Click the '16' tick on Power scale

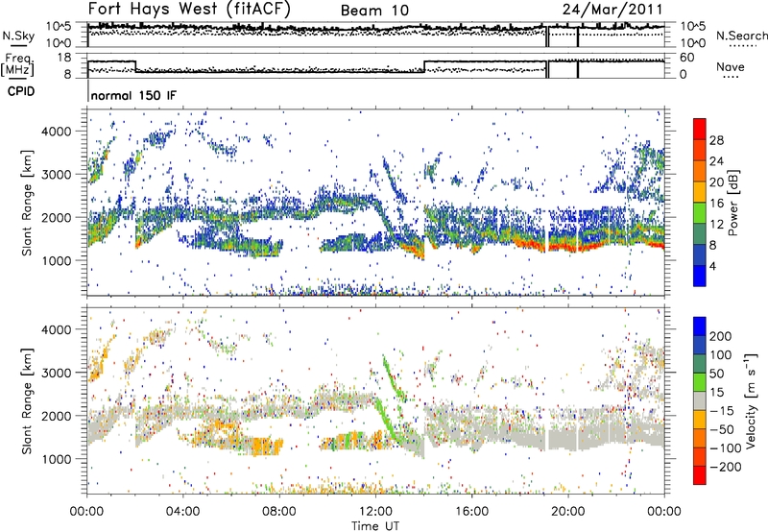(x=716, y=204)
